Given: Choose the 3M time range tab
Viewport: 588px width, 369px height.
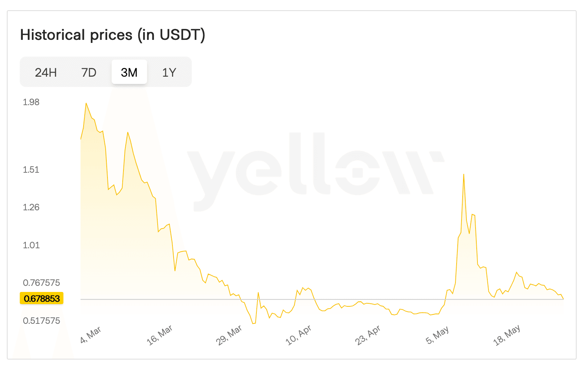Looking at the screenshot, I should 129,72.
